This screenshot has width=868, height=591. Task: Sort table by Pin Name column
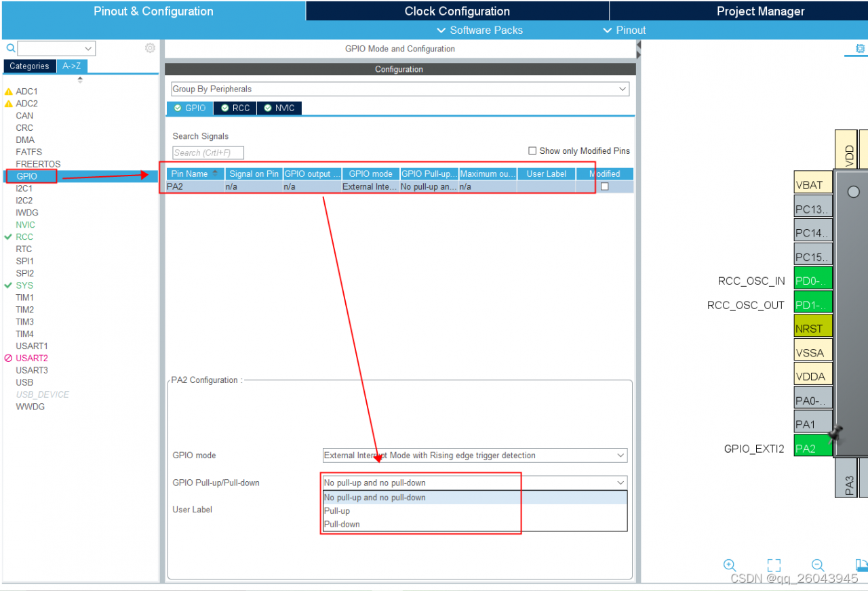coord(195,174)
